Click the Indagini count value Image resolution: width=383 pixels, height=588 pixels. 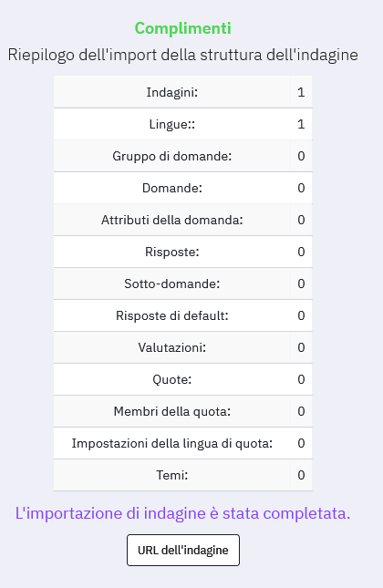click(x=301, y=92)
